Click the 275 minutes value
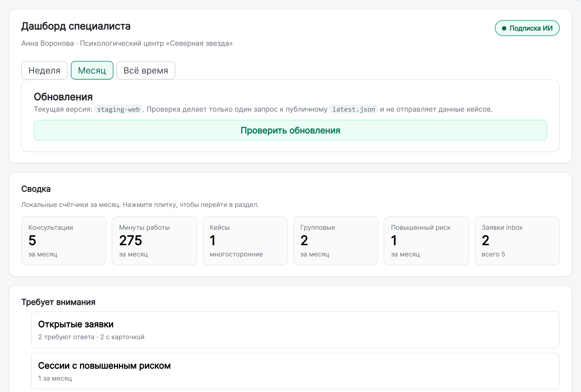Viewport: 581px width, 392px height. (131, 240)
